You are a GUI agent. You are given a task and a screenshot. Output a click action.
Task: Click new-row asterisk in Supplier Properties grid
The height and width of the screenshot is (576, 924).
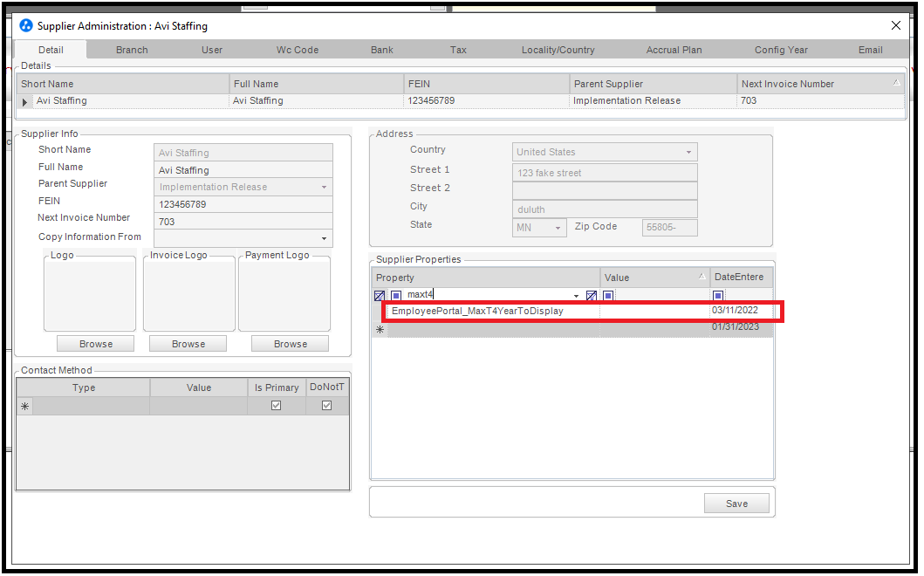(380, 330)
